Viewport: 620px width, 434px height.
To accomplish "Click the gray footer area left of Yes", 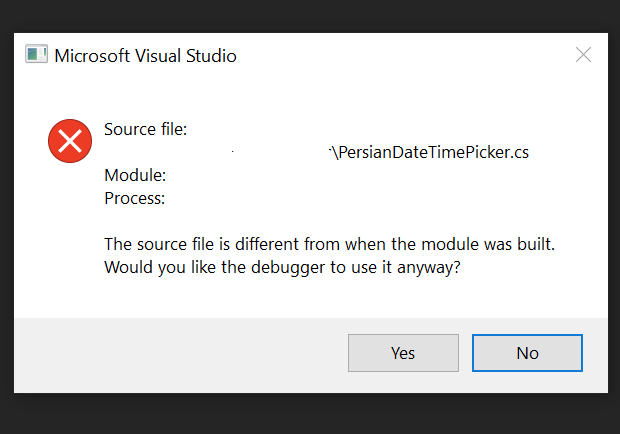I will click(x=180, y=355).
